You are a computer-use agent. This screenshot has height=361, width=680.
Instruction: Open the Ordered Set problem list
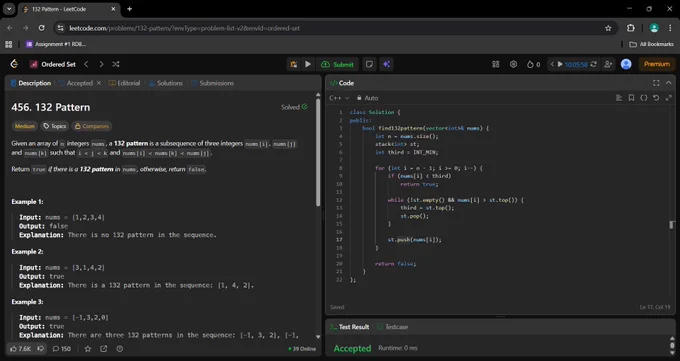52,64
